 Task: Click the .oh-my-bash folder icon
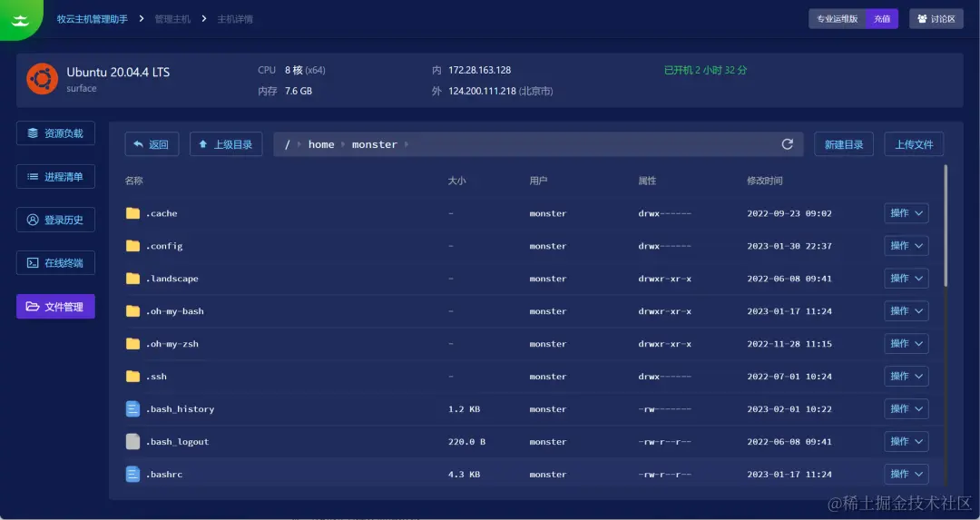click(x=132, y=310)
